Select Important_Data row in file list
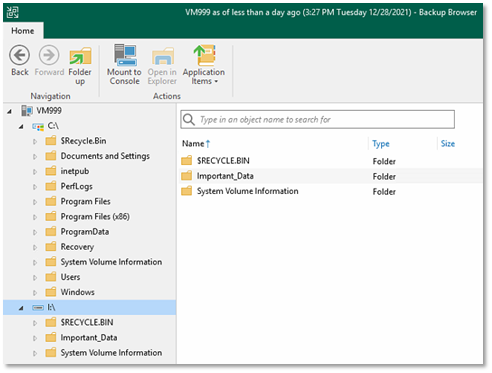 tap(330, 176)
